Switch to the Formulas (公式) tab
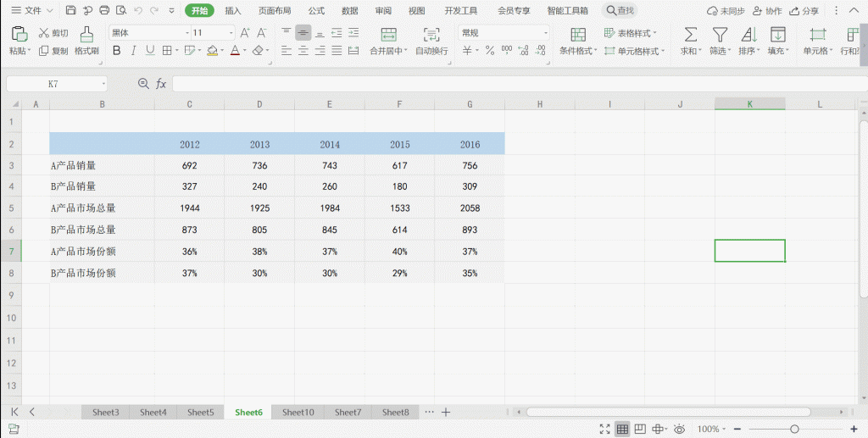868x438 pixels. [317, 10]
